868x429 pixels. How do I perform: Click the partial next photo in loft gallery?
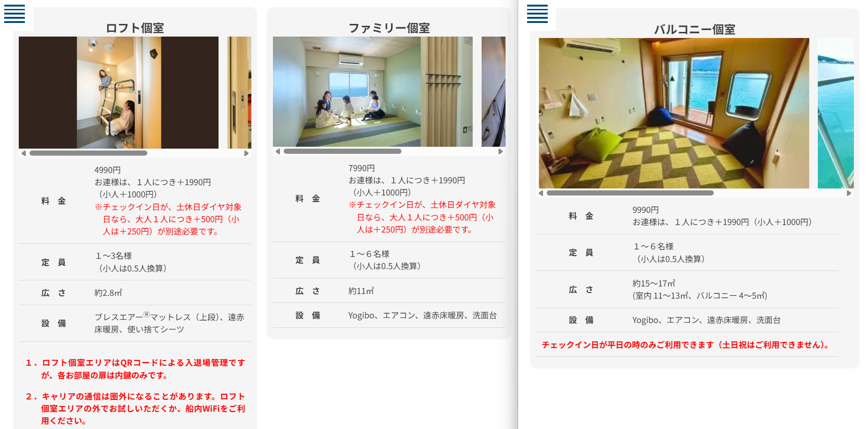pyautogui.click(x=239, y=92)
